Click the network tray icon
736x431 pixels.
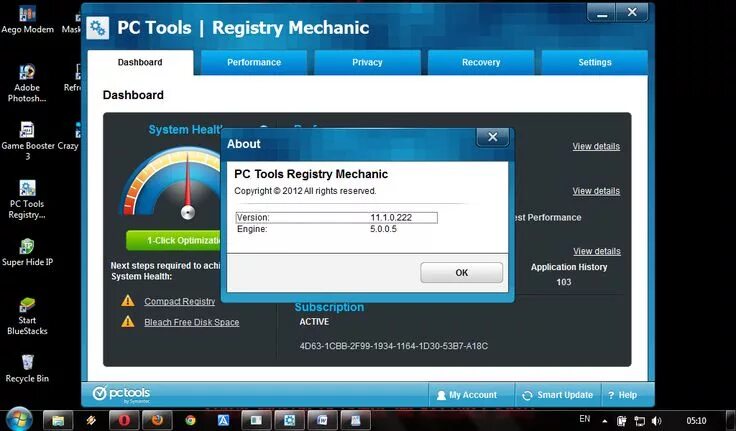pyautogui.click(x=639, y=421)
